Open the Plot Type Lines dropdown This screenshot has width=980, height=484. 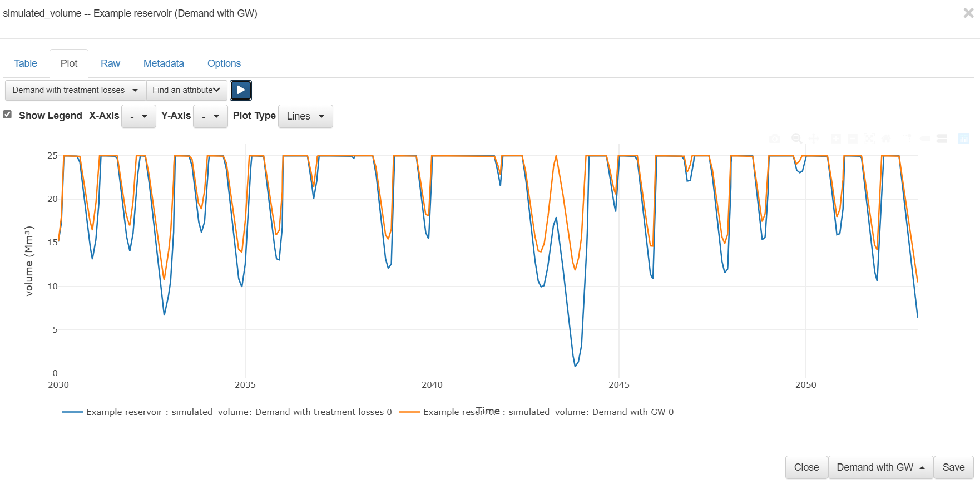tap(305, 116)
